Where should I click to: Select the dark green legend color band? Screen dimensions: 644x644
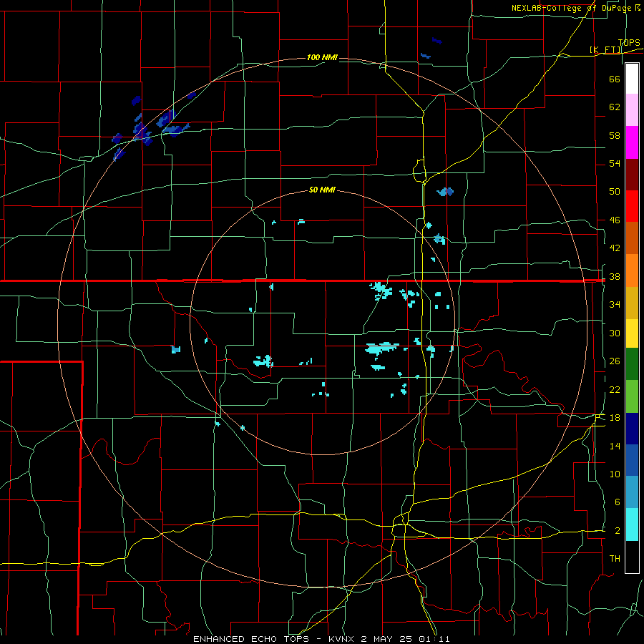[x=632, y=364]
